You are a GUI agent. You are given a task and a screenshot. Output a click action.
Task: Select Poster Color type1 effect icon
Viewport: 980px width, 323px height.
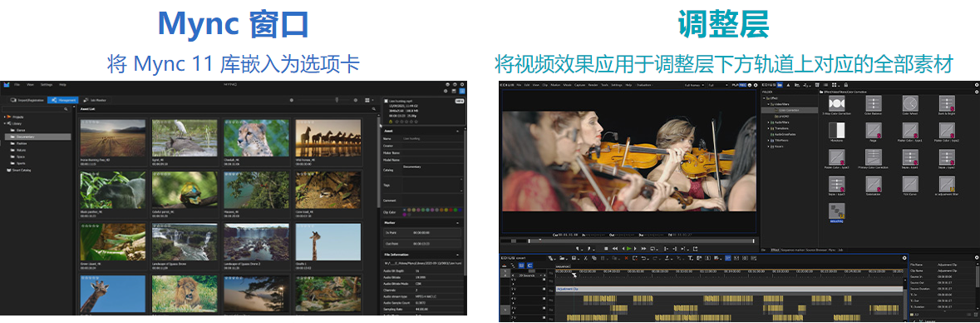coord(911,130)
